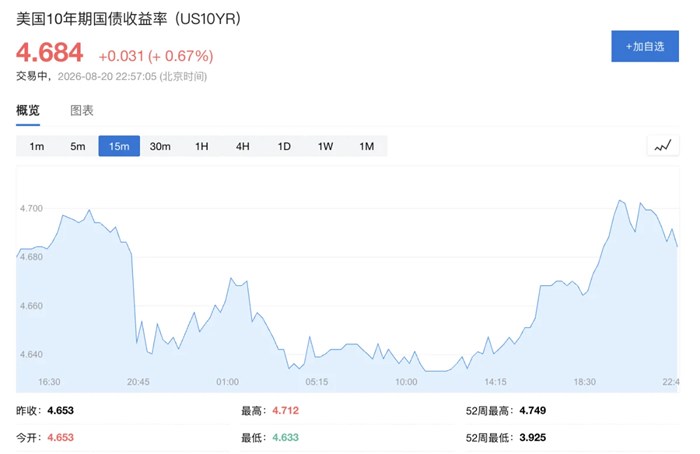Click the +加自选 watchlist button
700x454 pixels.
point(645,46)
